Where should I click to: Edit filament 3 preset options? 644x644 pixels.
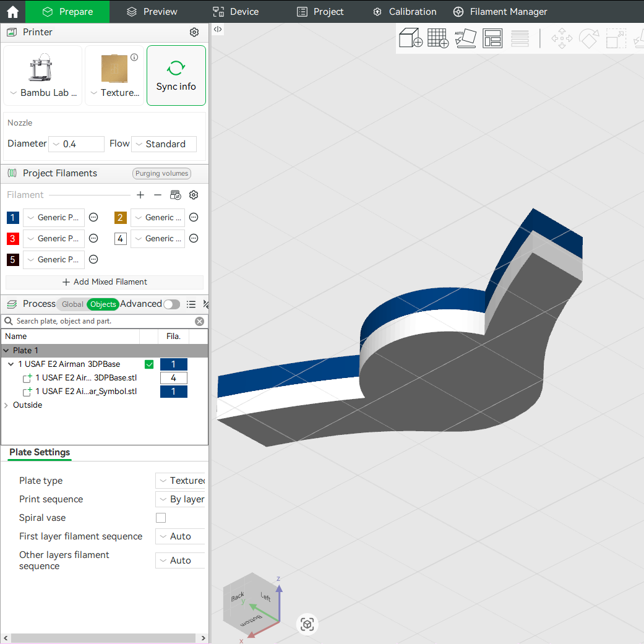(93, 238)
